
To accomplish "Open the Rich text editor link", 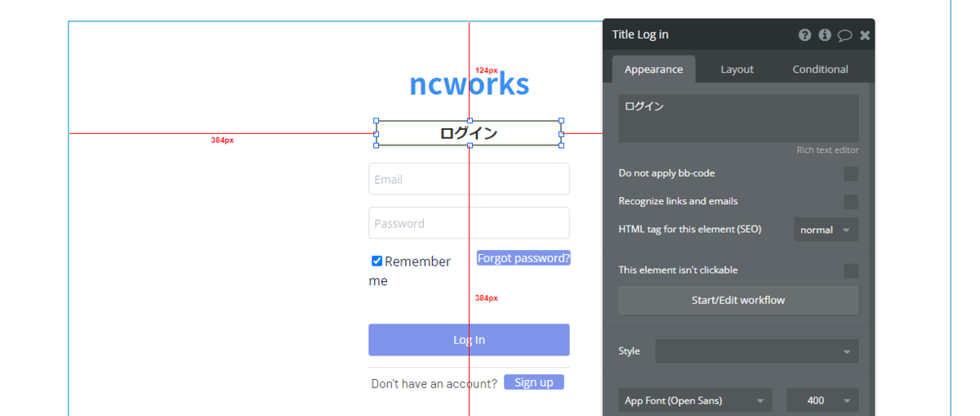I will 827,150.
